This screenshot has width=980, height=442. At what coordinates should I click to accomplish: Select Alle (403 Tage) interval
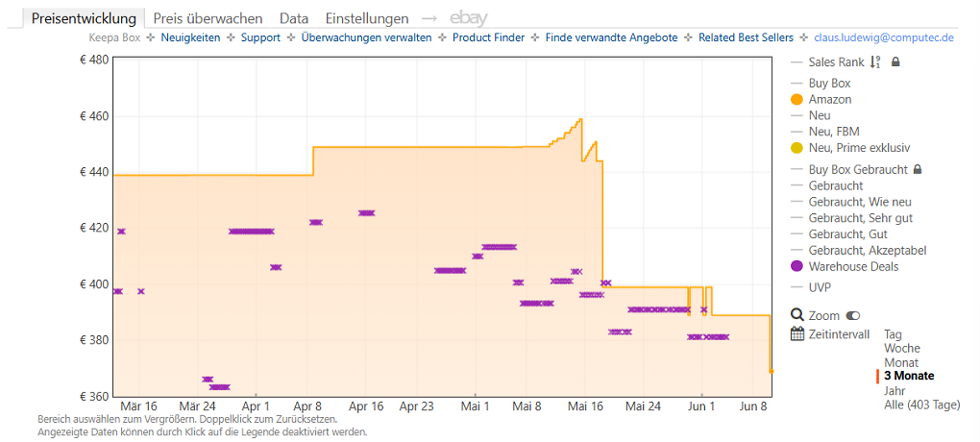tap(922, 405)
